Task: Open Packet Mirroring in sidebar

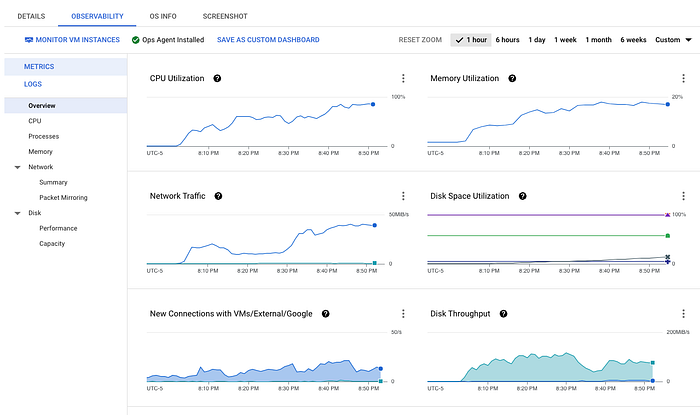Action: [67, 197]
